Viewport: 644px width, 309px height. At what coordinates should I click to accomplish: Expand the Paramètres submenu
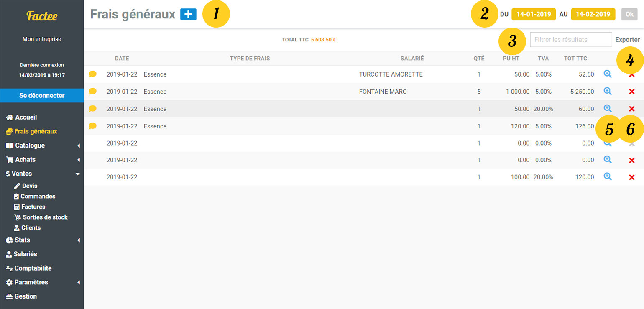tap(78, 283)
